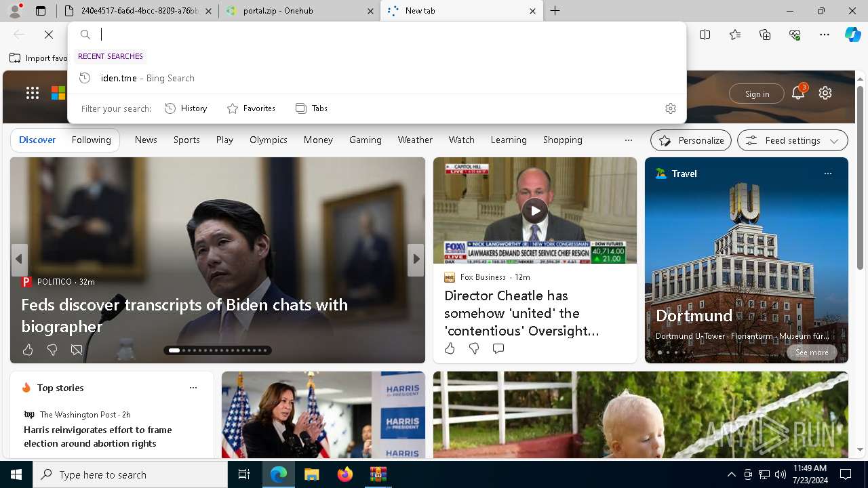The width and height of the screenshot is (868, 488).
Task: Open File Explorer from taskbar
Action: coord(311,474)
